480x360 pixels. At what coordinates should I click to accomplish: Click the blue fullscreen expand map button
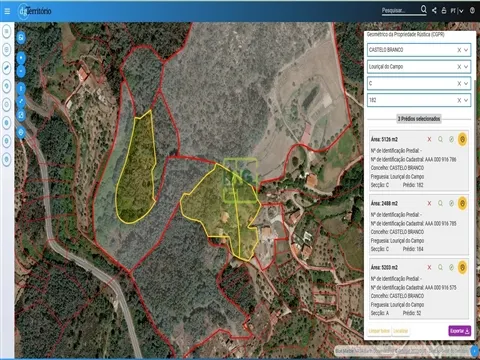21,101
